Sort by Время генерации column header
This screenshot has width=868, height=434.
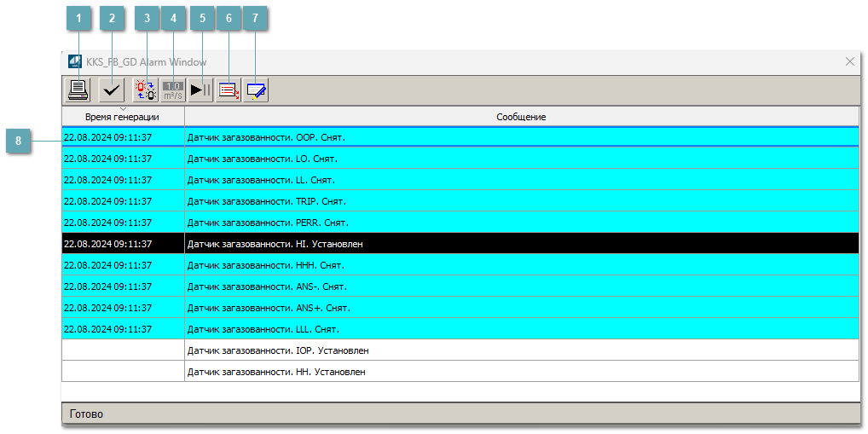[x=123, y=117]
